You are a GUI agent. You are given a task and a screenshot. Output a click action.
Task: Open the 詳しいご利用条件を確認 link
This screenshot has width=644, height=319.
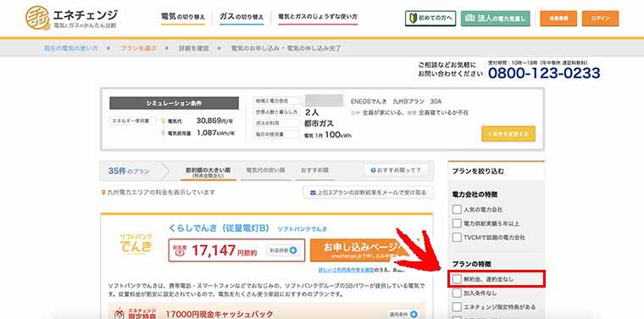[346, 270]
